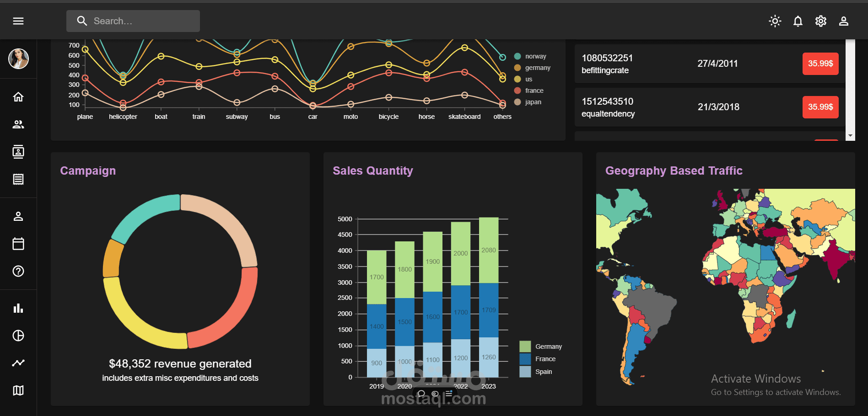Open the team members icon in sidebar
The width and height of the screenshot is (868, 416).
18,124
